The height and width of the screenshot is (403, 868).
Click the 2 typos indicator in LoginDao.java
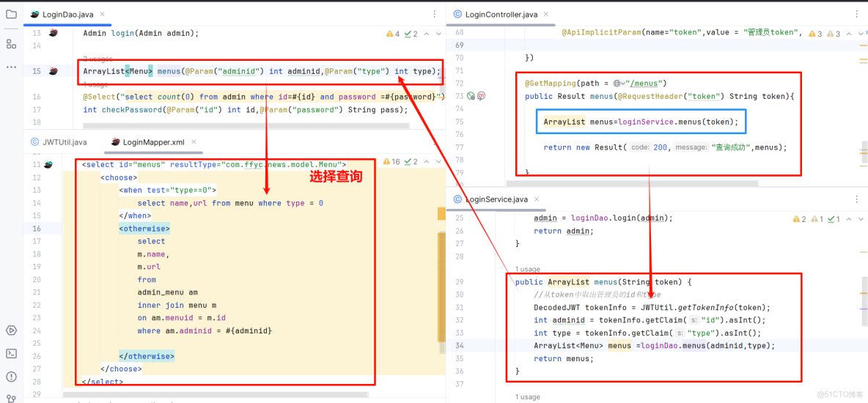411,34
